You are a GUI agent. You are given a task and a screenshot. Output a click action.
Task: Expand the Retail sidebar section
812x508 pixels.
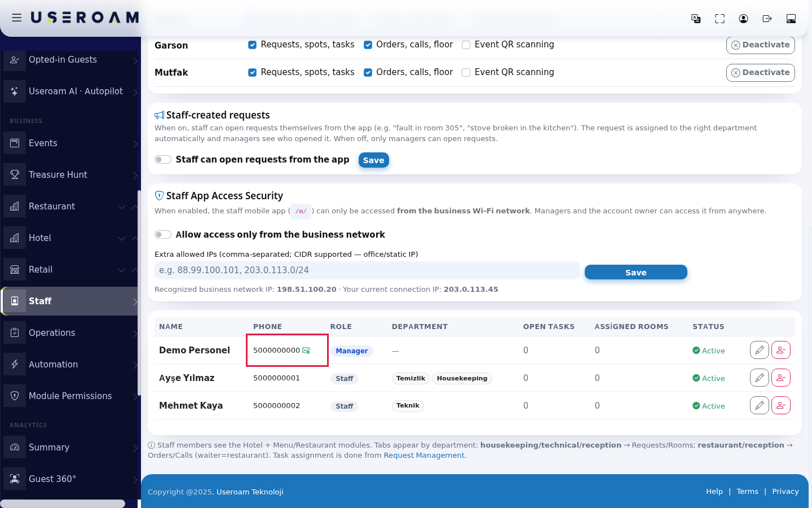click(70, 270)
